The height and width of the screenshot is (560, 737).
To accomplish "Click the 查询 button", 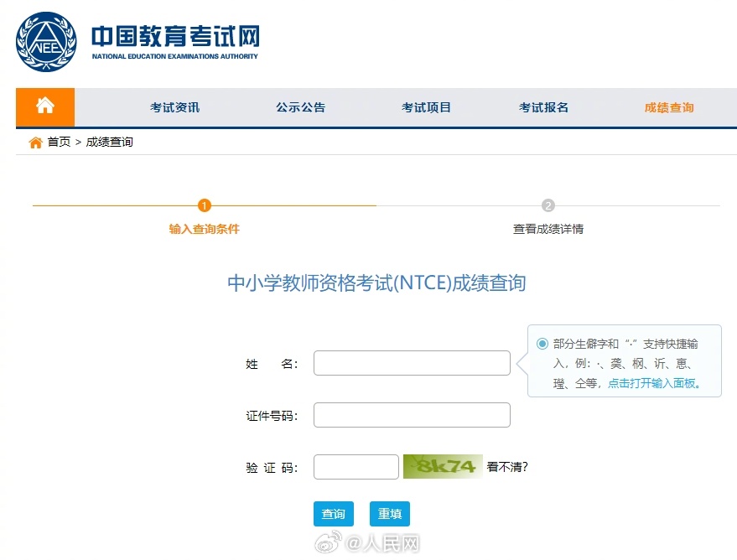I will point(333,513).
